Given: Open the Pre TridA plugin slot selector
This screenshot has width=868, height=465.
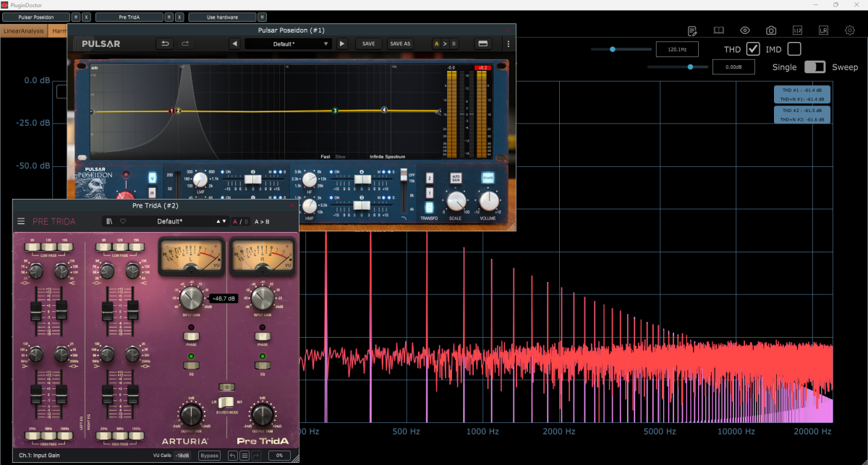Looking at the screenshot, I should coord(128,17).
